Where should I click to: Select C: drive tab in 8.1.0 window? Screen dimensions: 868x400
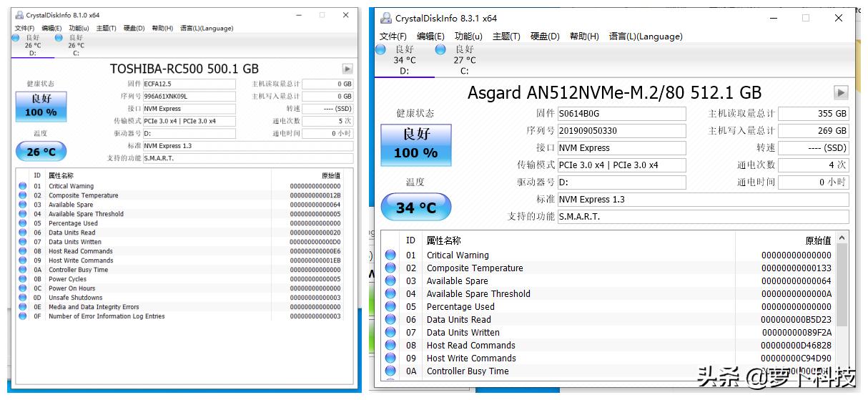point(76,45)
